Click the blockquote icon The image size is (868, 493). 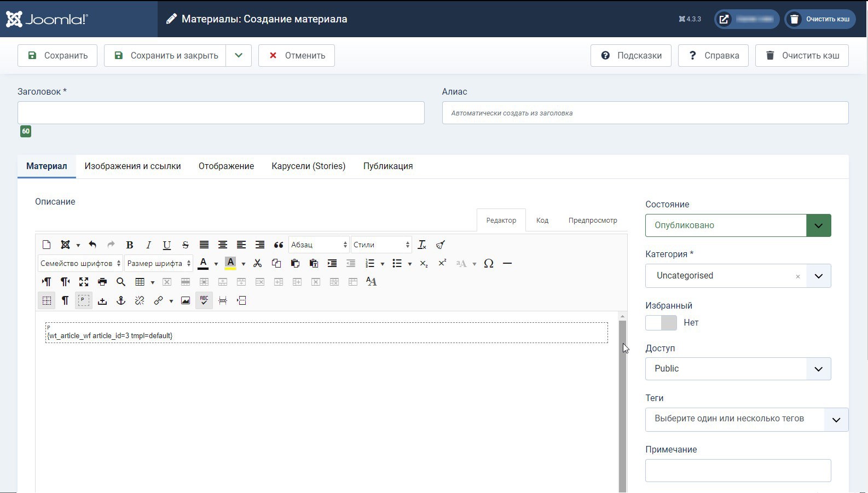click(x=279, y=245)
